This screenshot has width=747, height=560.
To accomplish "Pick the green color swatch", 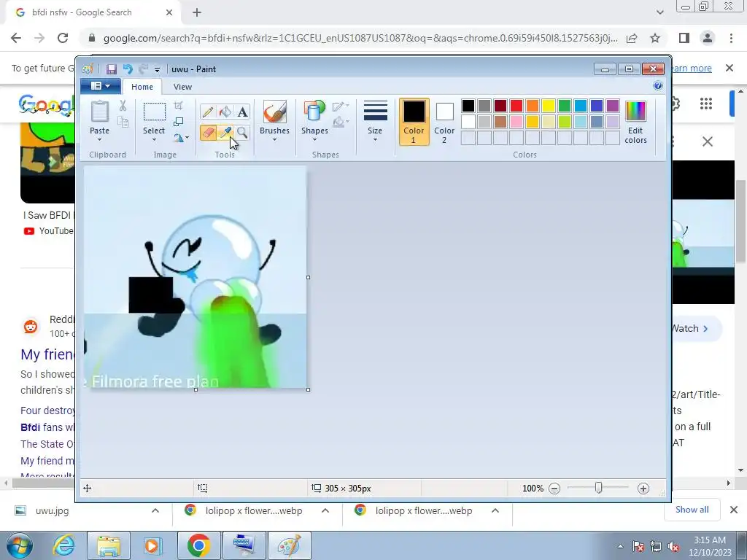I will tap(565, 106).
